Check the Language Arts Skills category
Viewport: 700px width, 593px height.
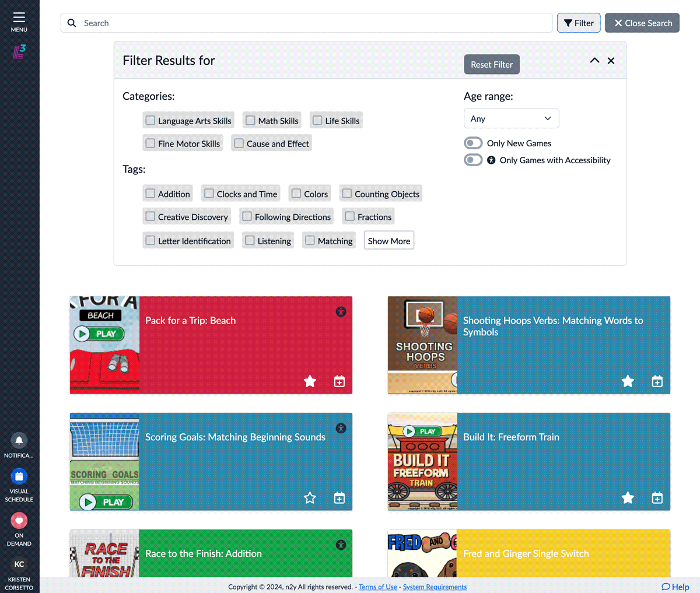[150, 120]
